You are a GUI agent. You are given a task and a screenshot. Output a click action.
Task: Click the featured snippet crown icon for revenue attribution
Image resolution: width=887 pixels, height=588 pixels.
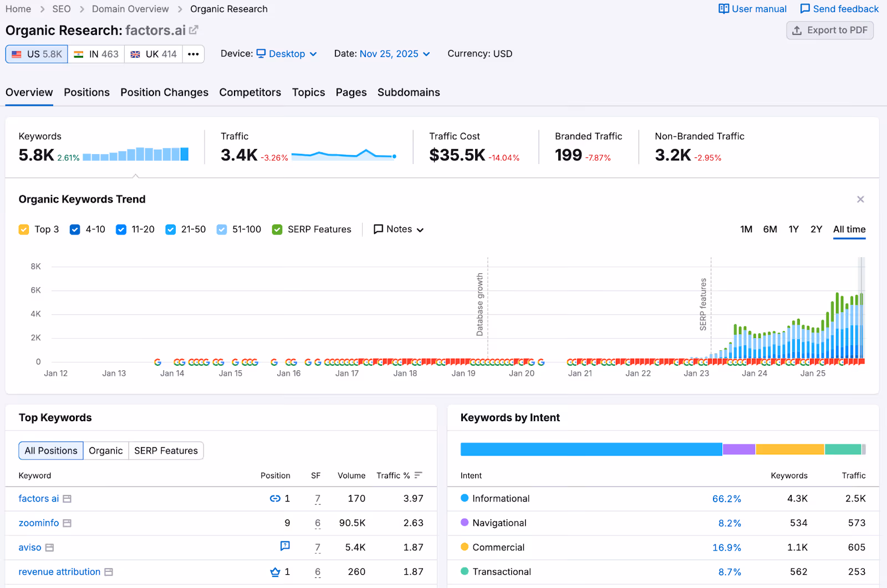pyautogui.click(x=275, y=571)
